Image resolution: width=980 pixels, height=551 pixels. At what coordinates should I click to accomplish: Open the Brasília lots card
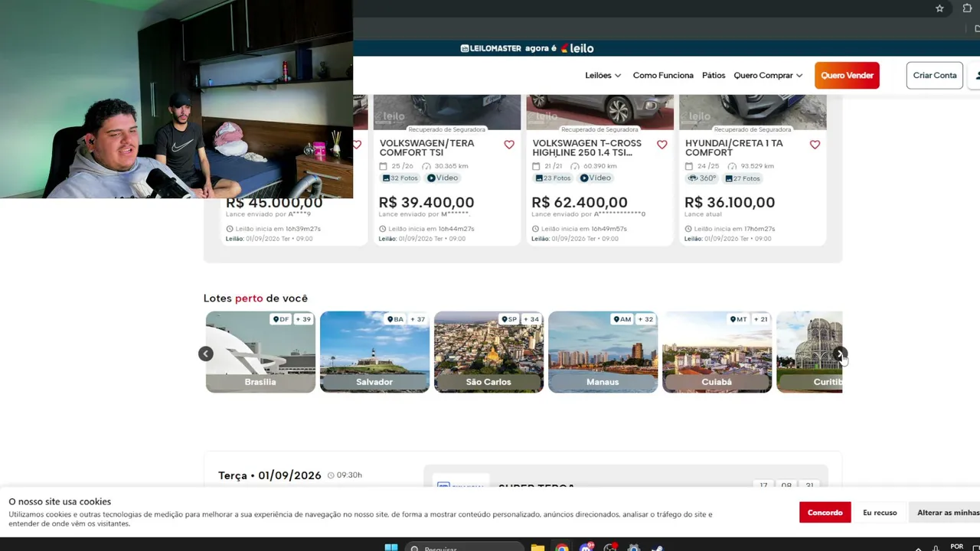tap(260, 352)
